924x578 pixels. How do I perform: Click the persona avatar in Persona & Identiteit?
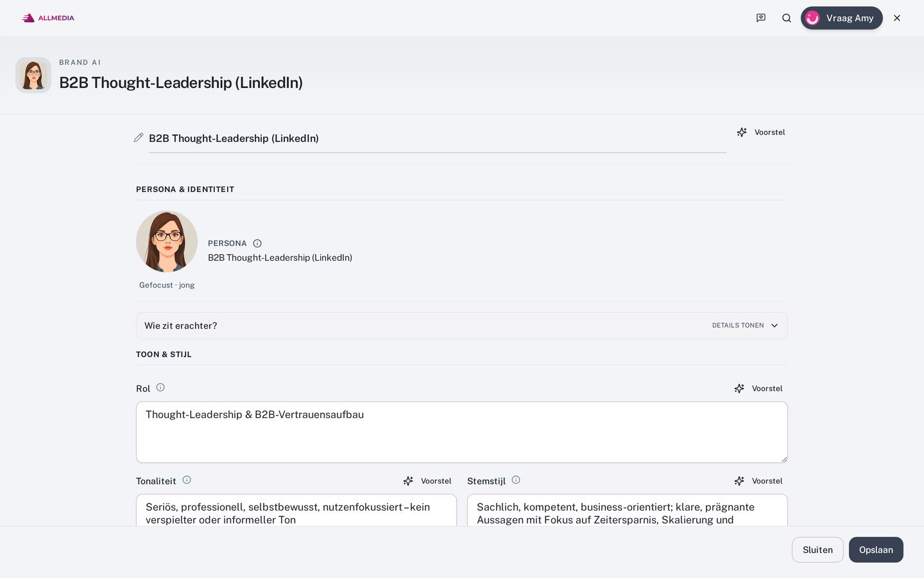[x=167, y=241]
